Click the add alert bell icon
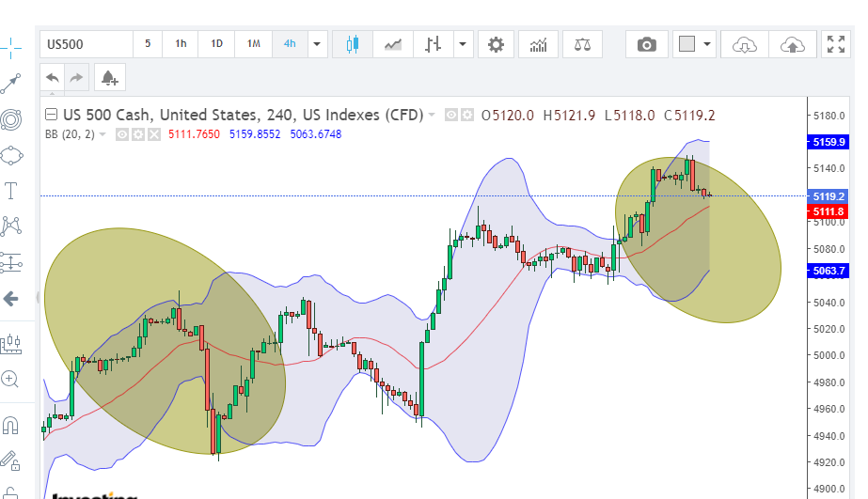Screen dimensions: 868x499 coord(109,77)
